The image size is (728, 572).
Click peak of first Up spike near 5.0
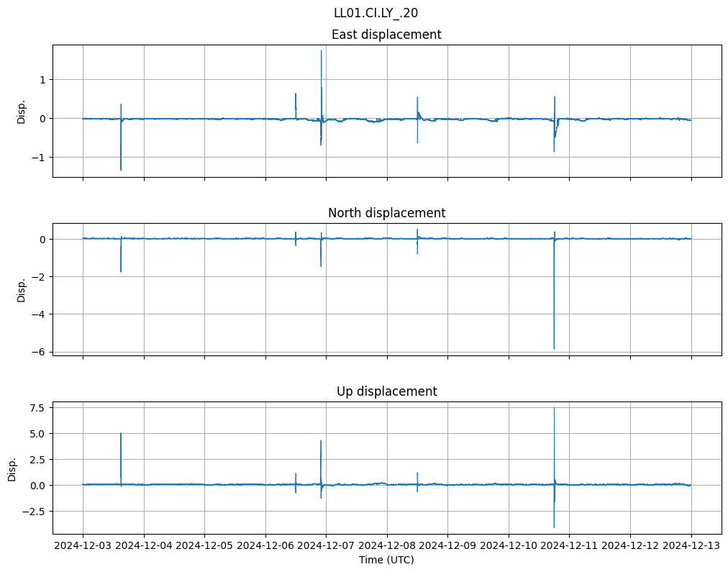click(121, 433)
